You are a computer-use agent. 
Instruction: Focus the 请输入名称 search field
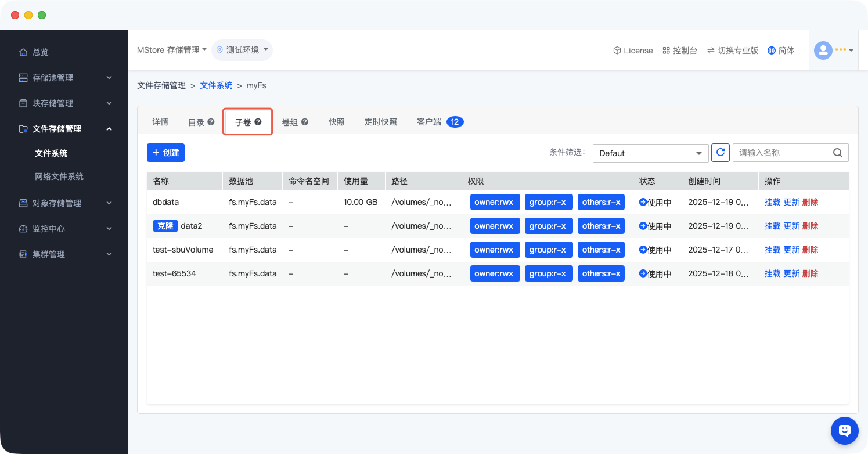point(781,153)
